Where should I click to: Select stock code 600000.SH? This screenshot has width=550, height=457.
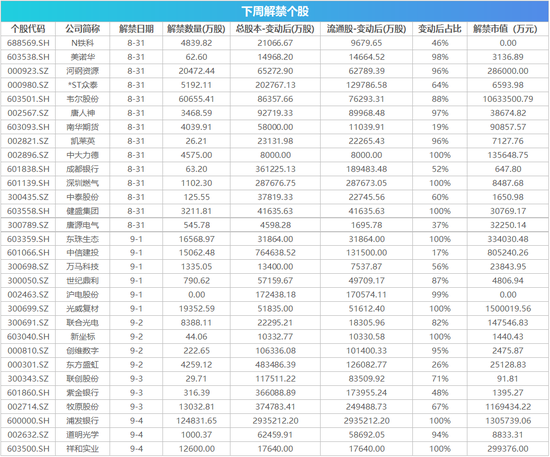click(x=28, y=421)
